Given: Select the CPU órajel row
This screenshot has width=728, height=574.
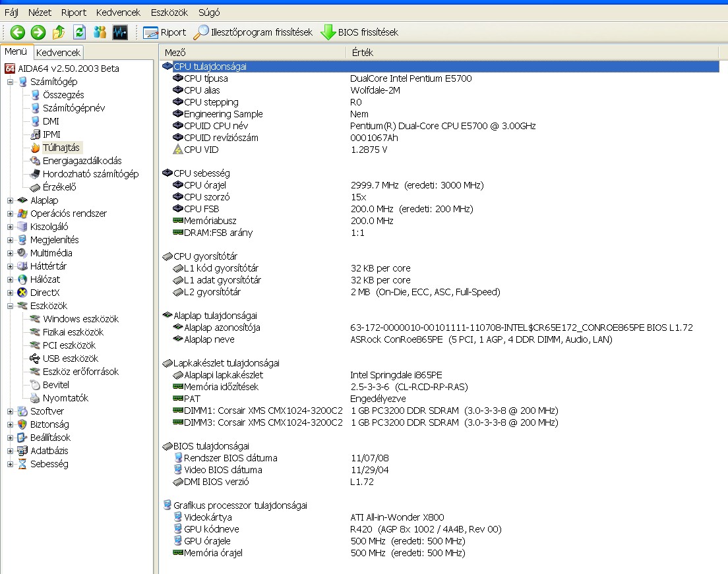Looking at the screenshot, I should click(440, 186).
